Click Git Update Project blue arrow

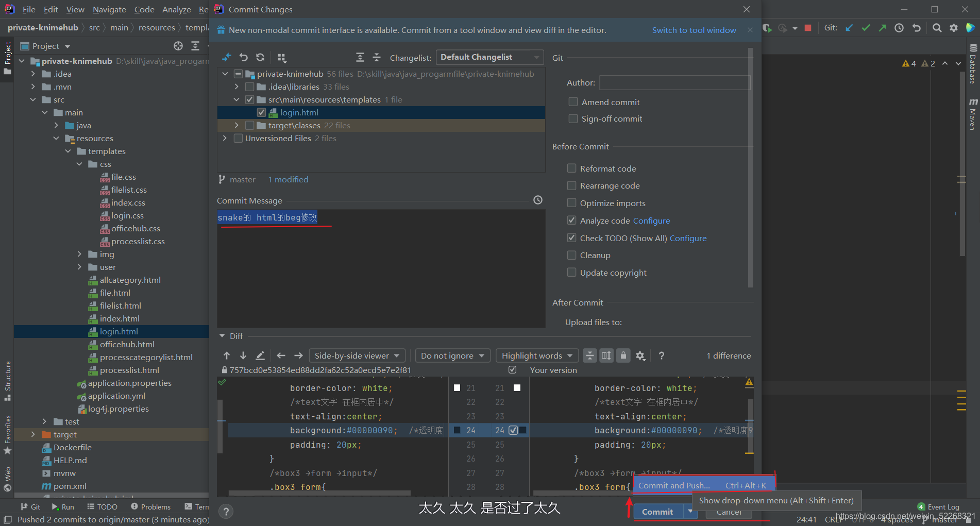(849, 28)
